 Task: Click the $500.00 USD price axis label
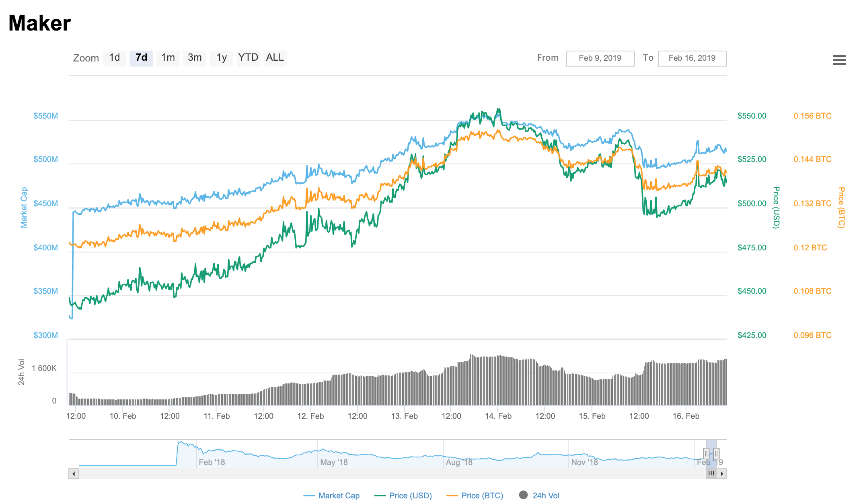point(752,203)
